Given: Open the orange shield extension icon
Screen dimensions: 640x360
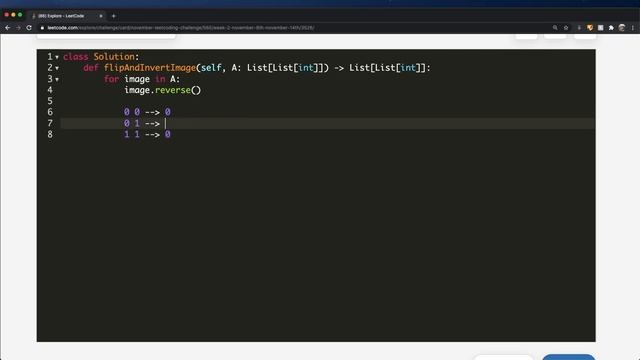Looking at the screenshot, I should coord(590,28).
